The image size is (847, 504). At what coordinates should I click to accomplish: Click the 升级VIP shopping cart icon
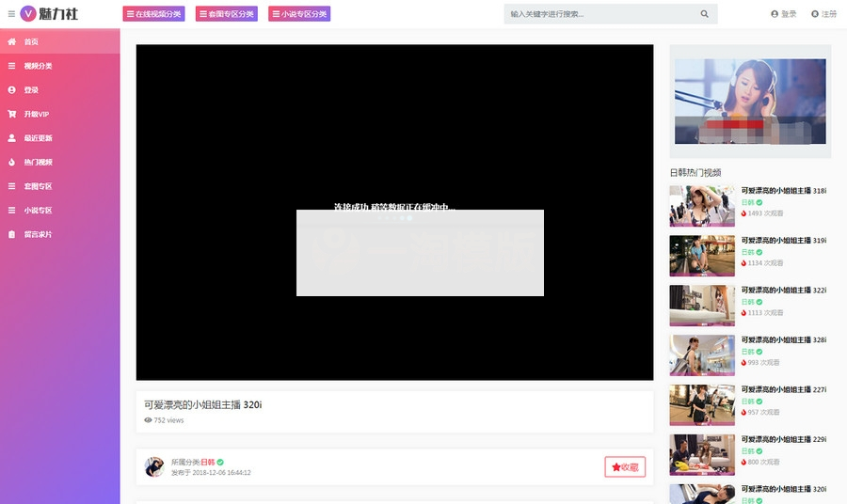coord(12,114)
